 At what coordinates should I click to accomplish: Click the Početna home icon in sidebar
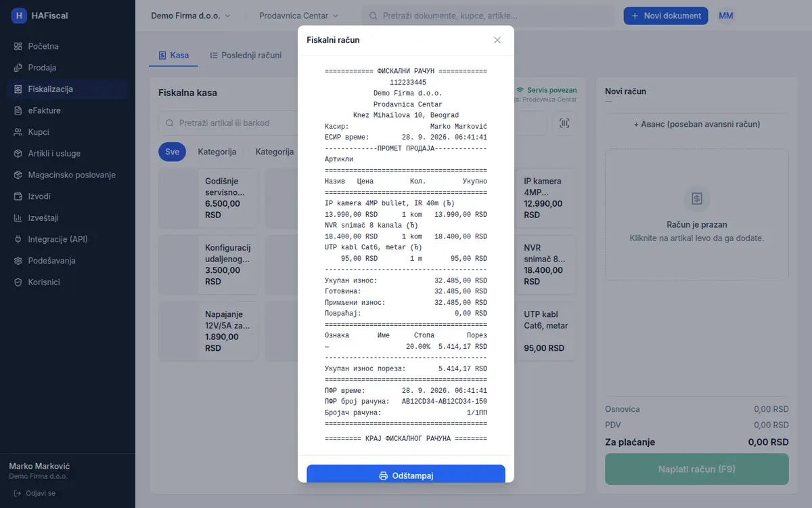click(x=18, y=46)
